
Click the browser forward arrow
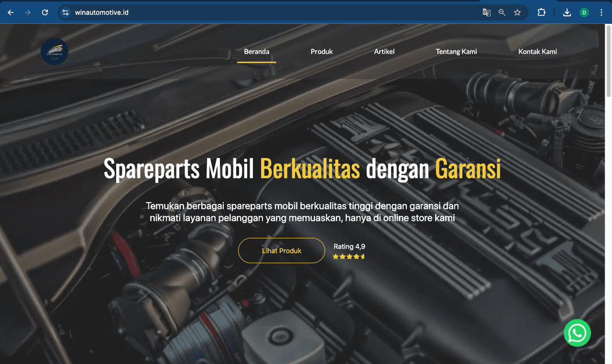click(28, 12)
